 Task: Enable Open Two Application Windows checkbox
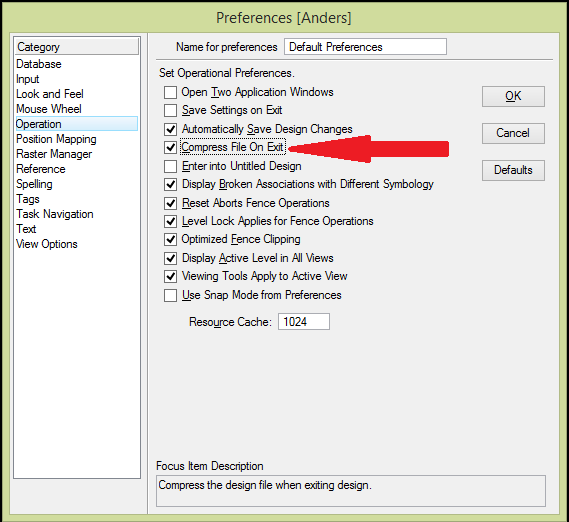[170, 92]
